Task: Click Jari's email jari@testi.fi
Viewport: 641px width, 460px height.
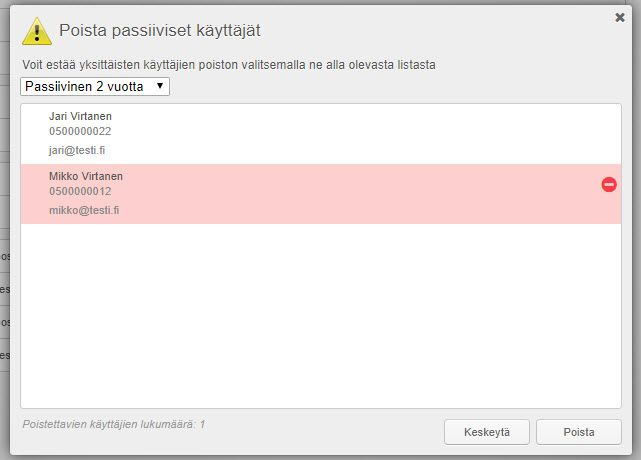Action: coord(77,150)
